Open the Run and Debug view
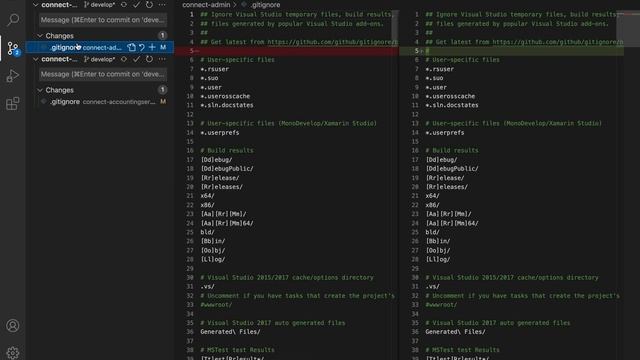640x360 pixels. pyautogui.click(x=13, y=76)
